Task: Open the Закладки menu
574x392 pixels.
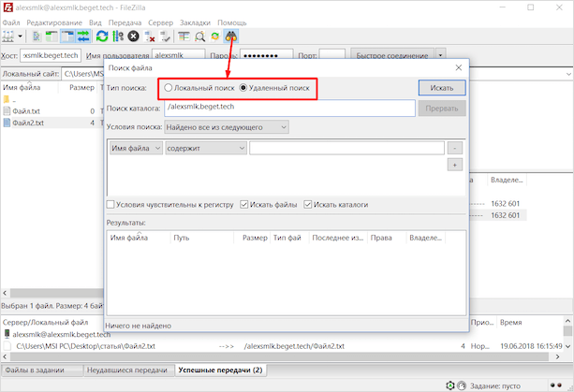Action: (x=194, y=22)
